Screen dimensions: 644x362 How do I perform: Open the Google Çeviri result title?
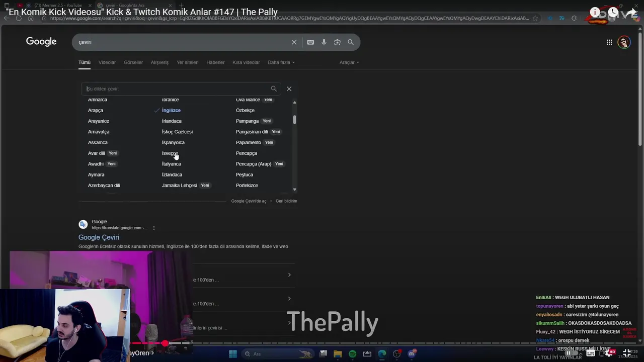99,237
